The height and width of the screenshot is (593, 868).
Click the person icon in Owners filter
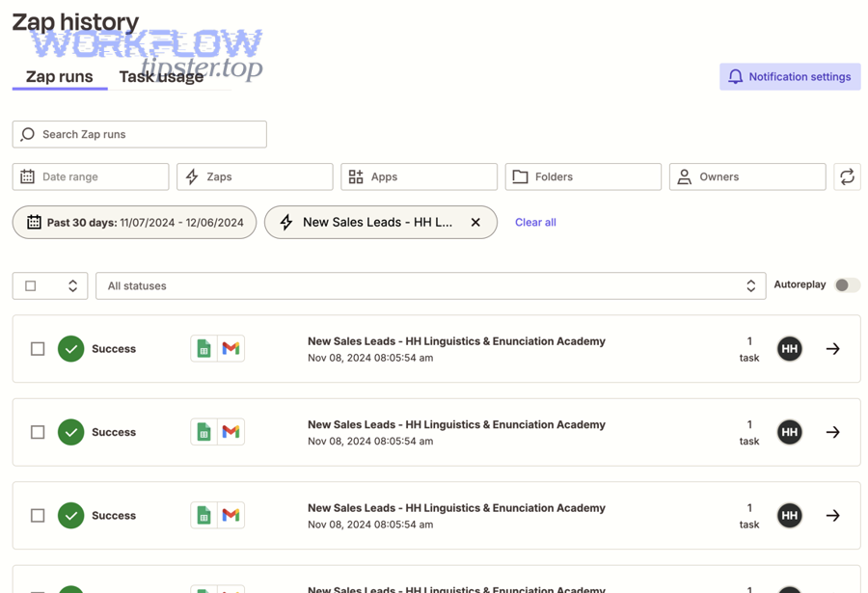(x=684, y=176)
